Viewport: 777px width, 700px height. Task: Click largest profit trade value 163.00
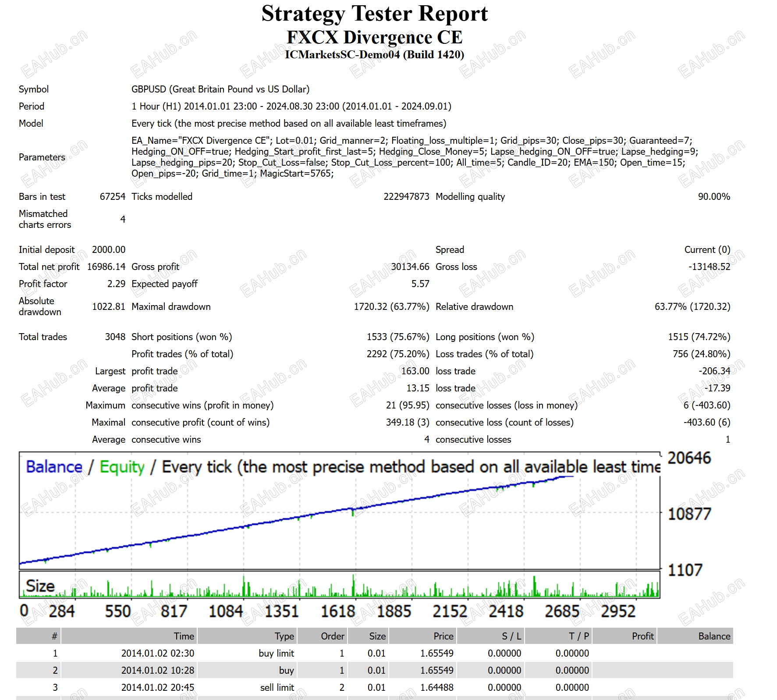pos(415,371)
